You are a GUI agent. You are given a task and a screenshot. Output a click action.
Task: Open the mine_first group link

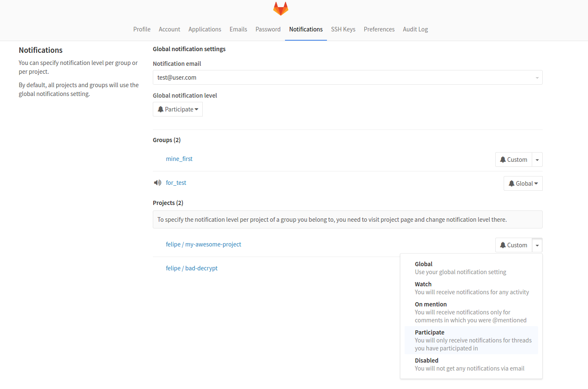(179, 159)
